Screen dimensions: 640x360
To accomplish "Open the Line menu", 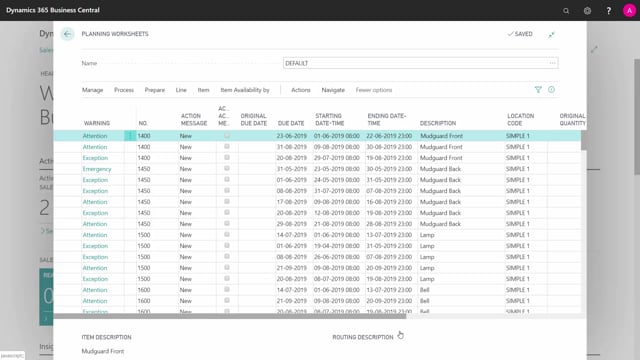I will pos(181,90).
